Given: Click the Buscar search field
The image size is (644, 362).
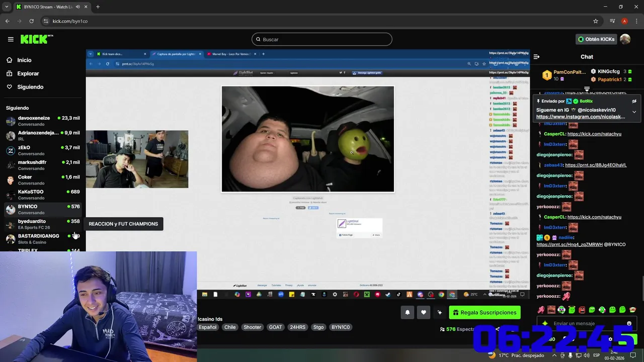Looking at the screenshot, I should 322,39.
